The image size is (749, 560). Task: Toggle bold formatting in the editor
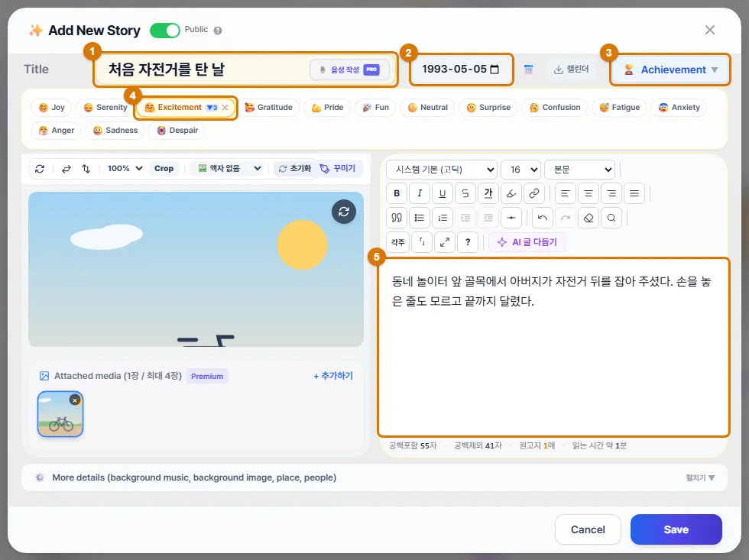397,193
